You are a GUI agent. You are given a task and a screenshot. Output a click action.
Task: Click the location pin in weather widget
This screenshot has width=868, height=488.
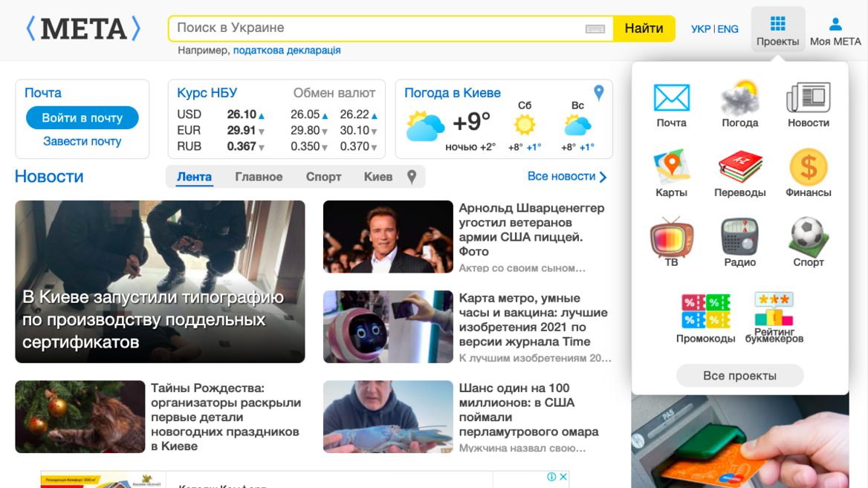click(x=599, y=93)
